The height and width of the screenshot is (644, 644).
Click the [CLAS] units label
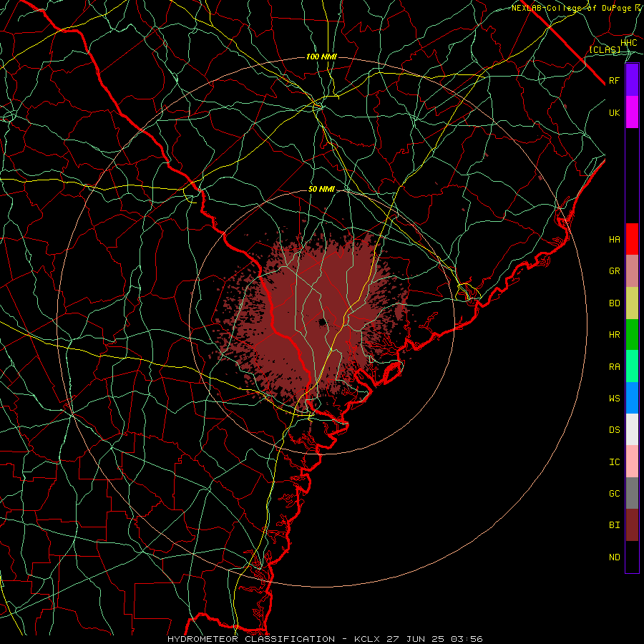(x=605, y=49)
